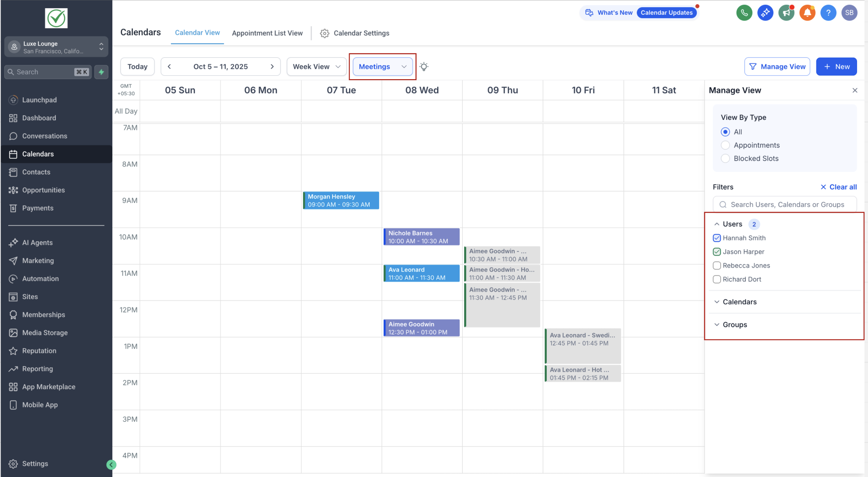The height and width of the screenshot is (477, 868).
Task: Uncheck the Jason Harper checkbox
Action: click(x=717, y=252)
